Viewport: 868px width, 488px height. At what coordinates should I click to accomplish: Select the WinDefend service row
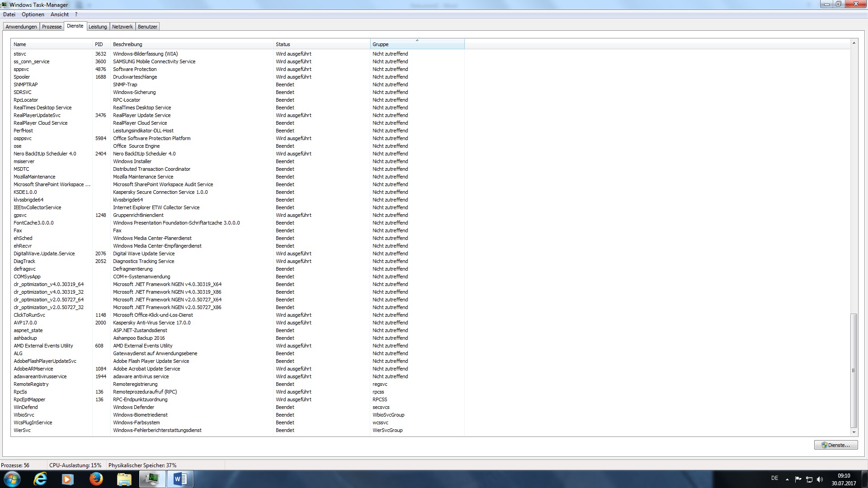[x=237, y=407]
